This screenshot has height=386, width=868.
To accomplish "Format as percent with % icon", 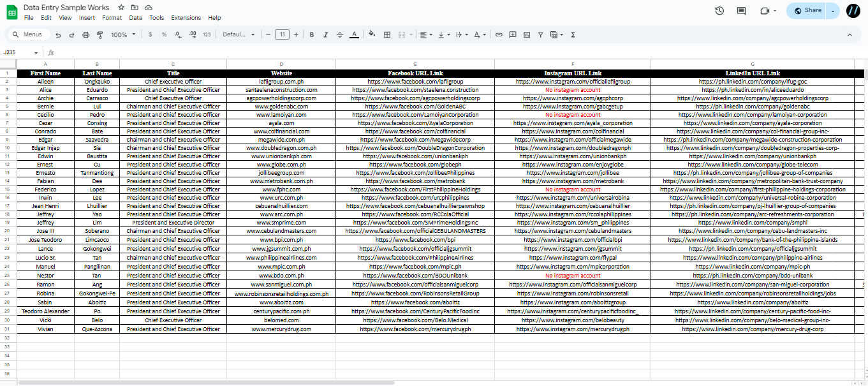I will 164,34.
